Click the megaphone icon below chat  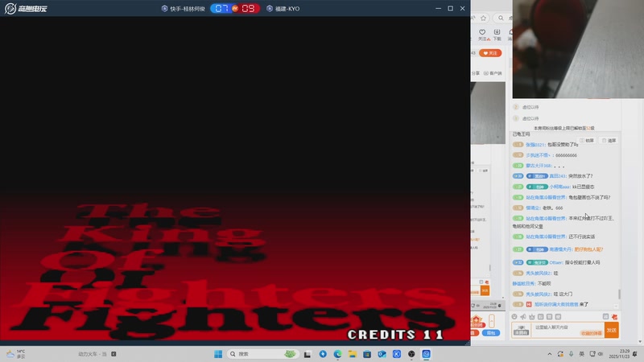pyautogui.click(x=523, y=317)
